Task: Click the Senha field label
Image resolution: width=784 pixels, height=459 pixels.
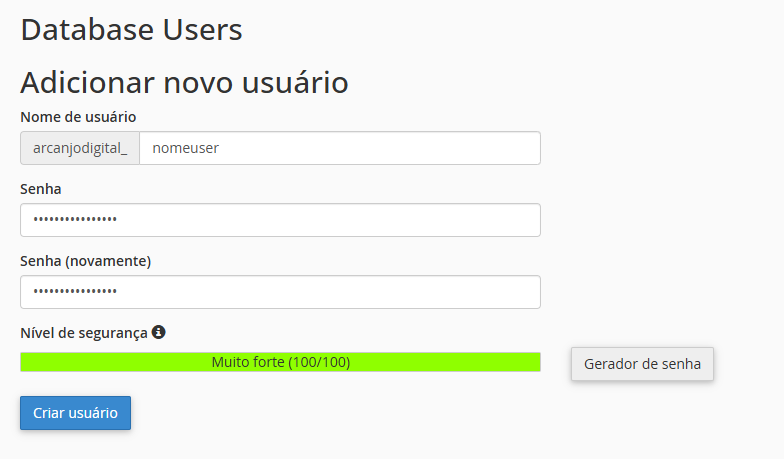Action: click(x=42, y=188)
